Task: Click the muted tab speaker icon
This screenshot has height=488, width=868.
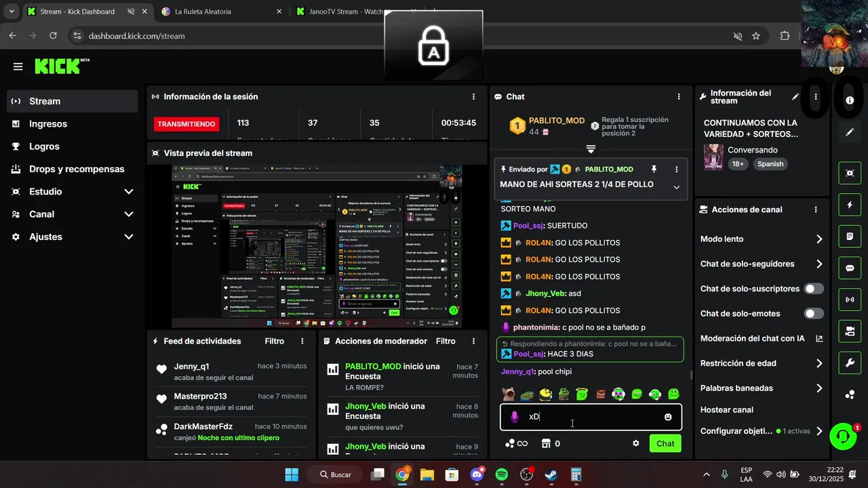Action: [x=131, y=12]
